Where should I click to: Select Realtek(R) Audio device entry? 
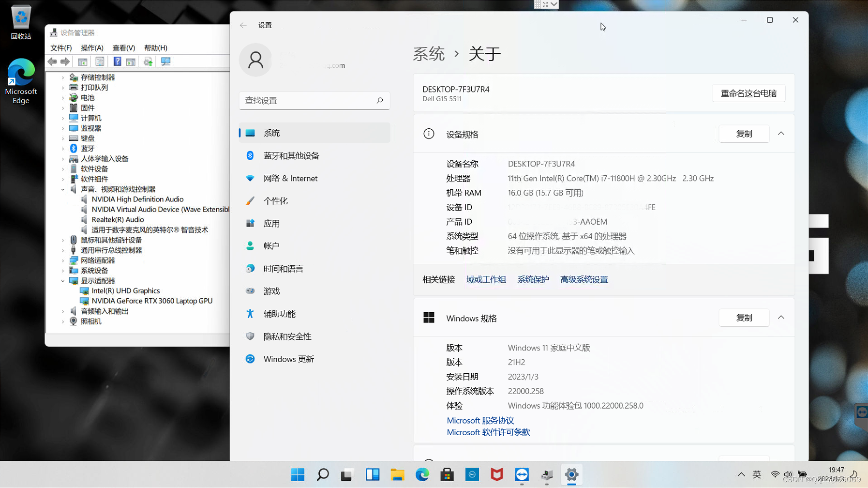click(118, 220)
